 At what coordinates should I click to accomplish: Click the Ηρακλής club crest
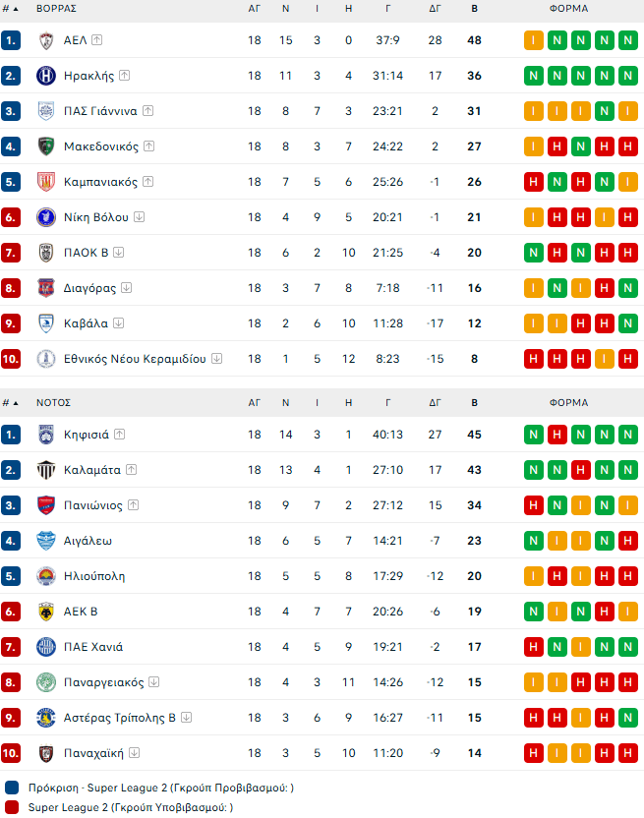coord(45,76)
